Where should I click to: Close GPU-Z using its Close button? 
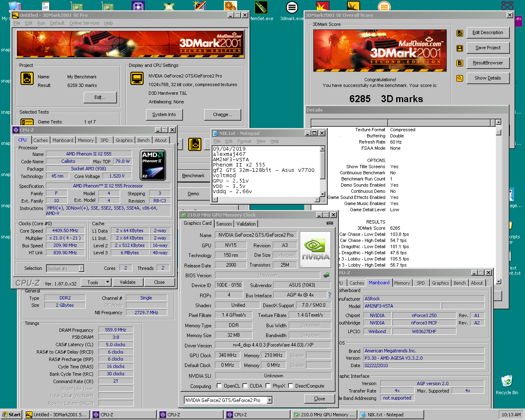[x=320, y=399]
